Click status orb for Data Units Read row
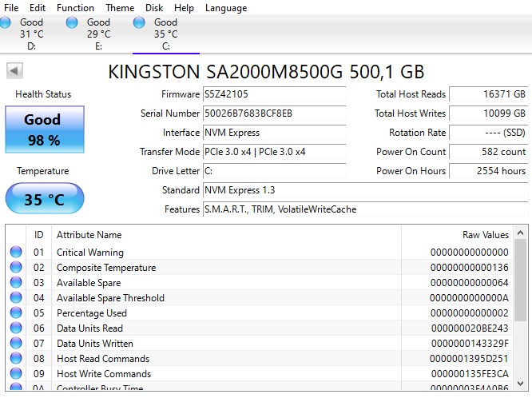This screenshot has height=398, width=532. click(x=16, y=328)
